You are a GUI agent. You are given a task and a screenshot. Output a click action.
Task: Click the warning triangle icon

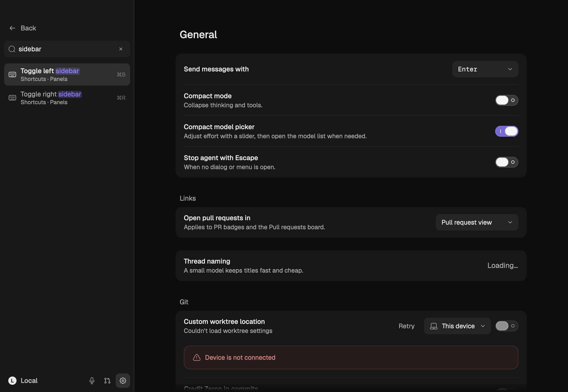(197, 357)
